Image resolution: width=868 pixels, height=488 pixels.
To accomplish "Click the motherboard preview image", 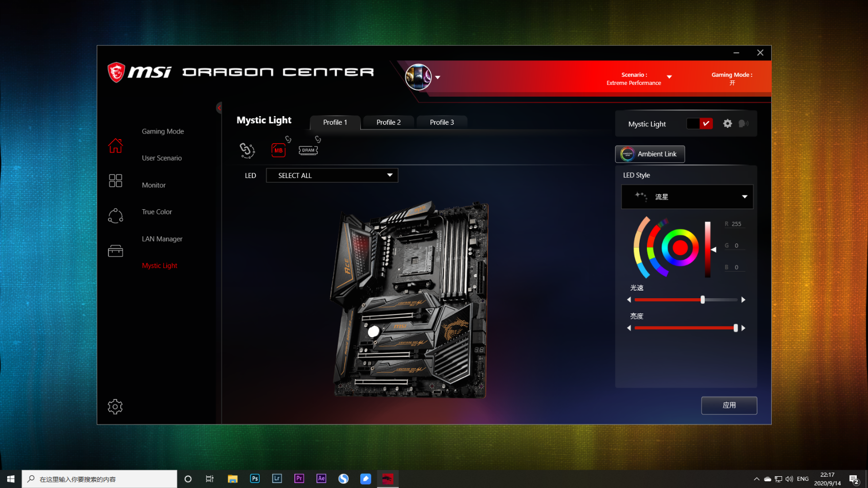I will [409, 299].
